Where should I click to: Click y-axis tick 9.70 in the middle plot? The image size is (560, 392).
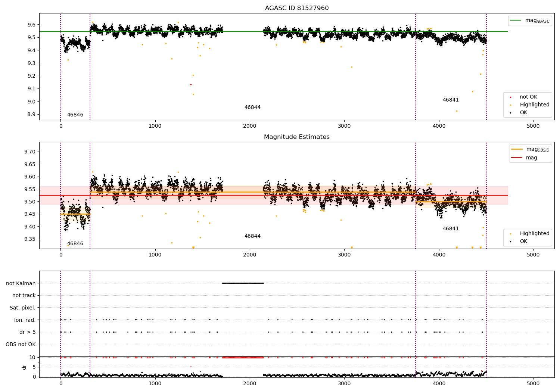point(30,152)
